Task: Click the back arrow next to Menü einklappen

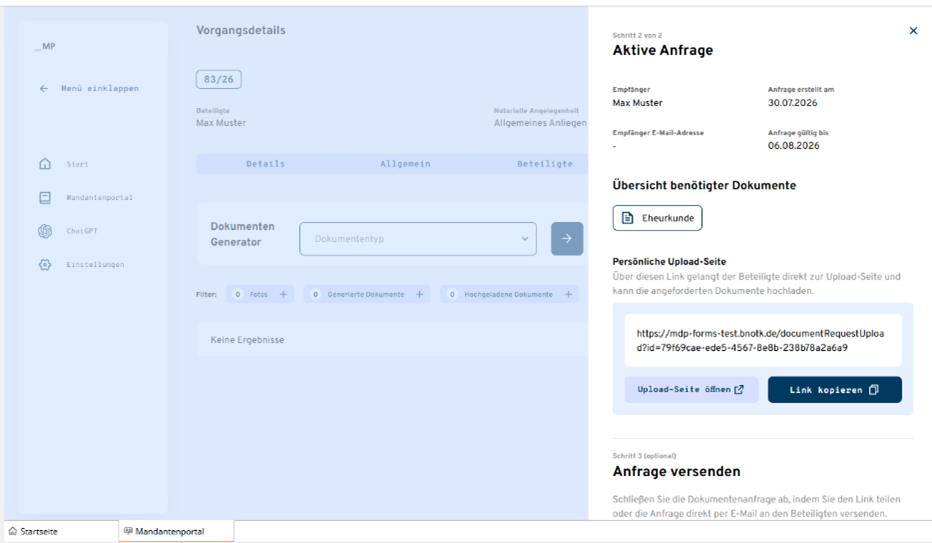Action: pyautogui.click(x=43, y=89)
